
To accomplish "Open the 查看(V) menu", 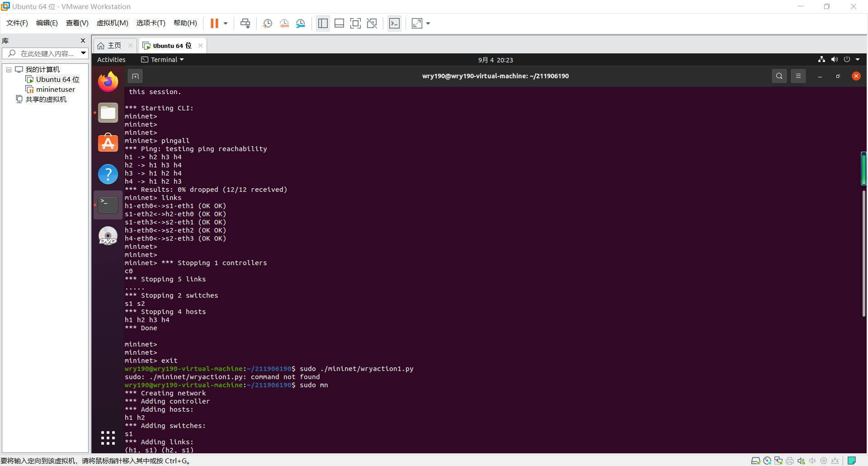I will (77, 23).
